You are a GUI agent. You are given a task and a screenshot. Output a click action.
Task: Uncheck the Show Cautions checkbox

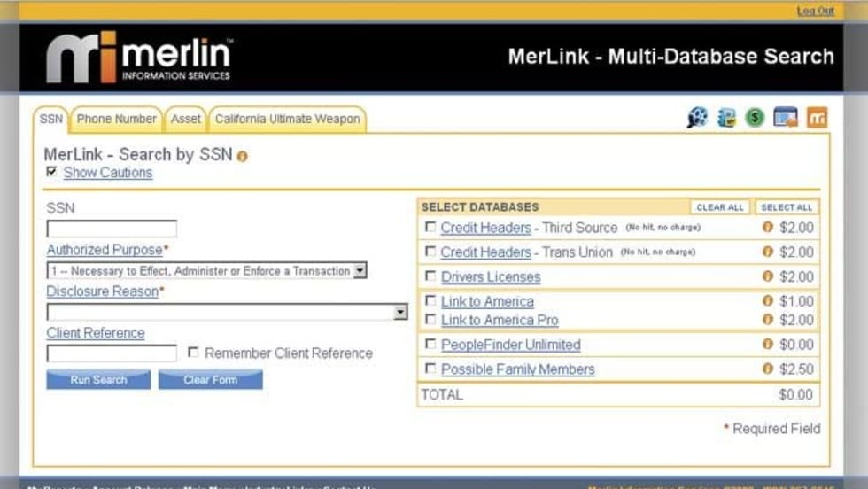pos(51,172)
